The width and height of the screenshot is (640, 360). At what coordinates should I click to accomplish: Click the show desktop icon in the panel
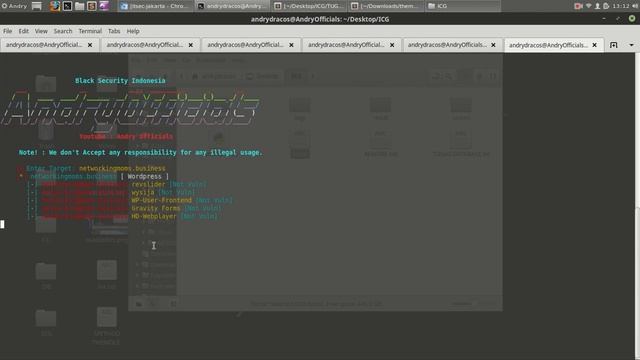click(37, 6)
